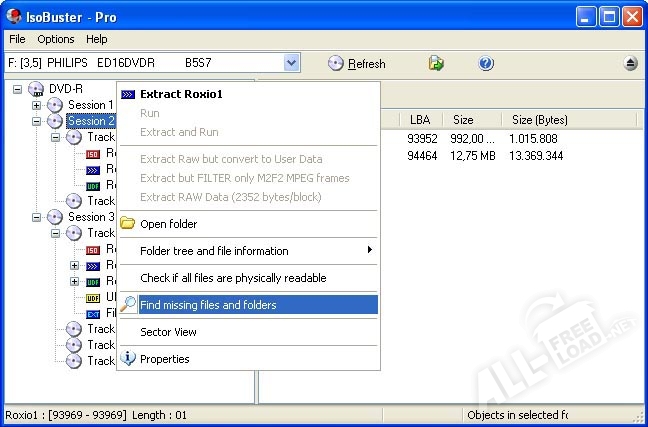Choose Extract Roxio1 from context menu
The width and height of the screenshot is (648, 427).
pyautogui.click(x=181, y=94)
